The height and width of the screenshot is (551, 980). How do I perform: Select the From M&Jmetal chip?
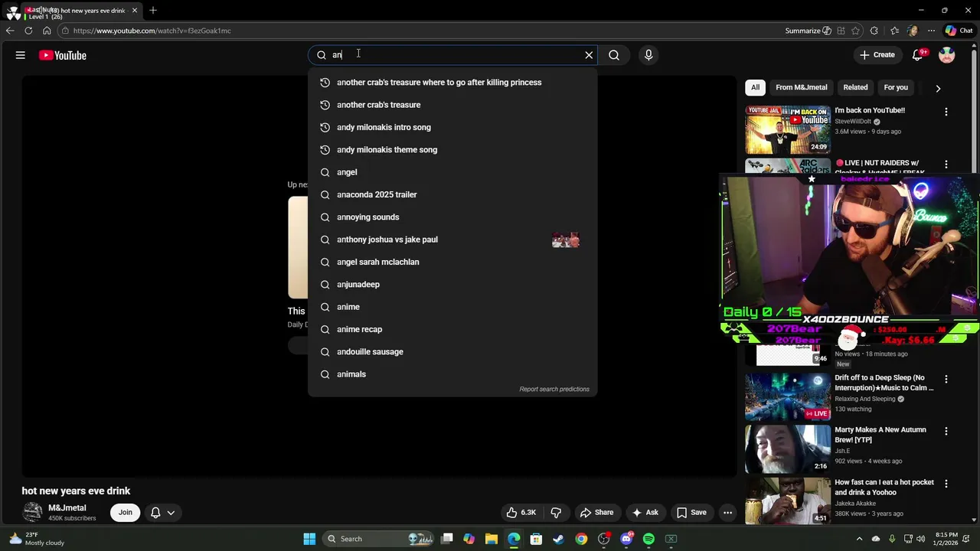click(802, 87)
